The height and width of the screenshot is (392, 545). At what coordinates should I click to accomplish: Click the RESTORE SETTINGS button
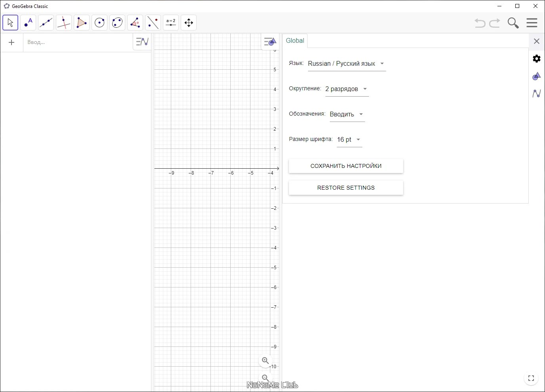[346, 188]
